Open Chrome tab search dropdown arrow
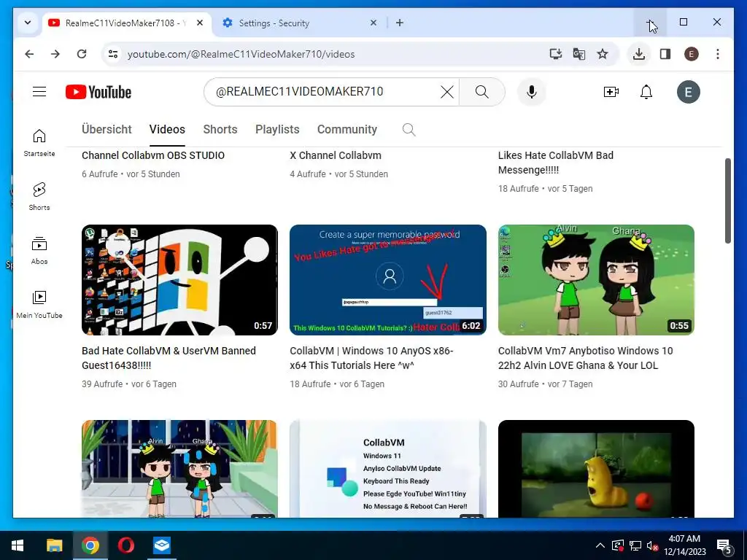Viewport: 747px width, 560px height. tap(28, 23)
